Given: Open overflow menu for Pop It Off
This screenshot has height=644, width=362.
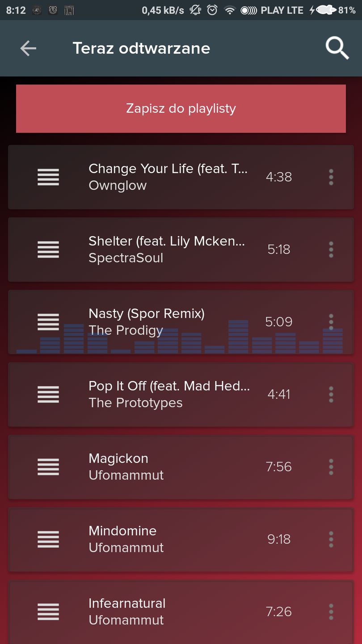Looking at the screenshot, I should tap(331, 394).
